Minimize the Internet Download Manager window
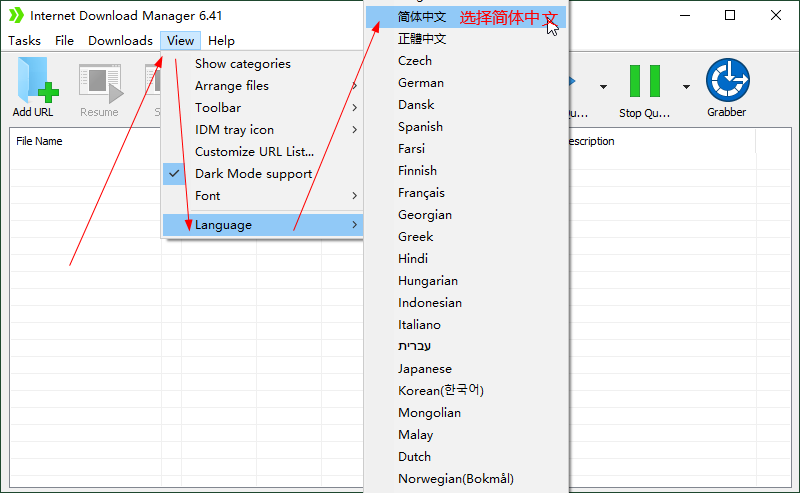The height and width of the screenshot is (493, 800). point(685,15)
